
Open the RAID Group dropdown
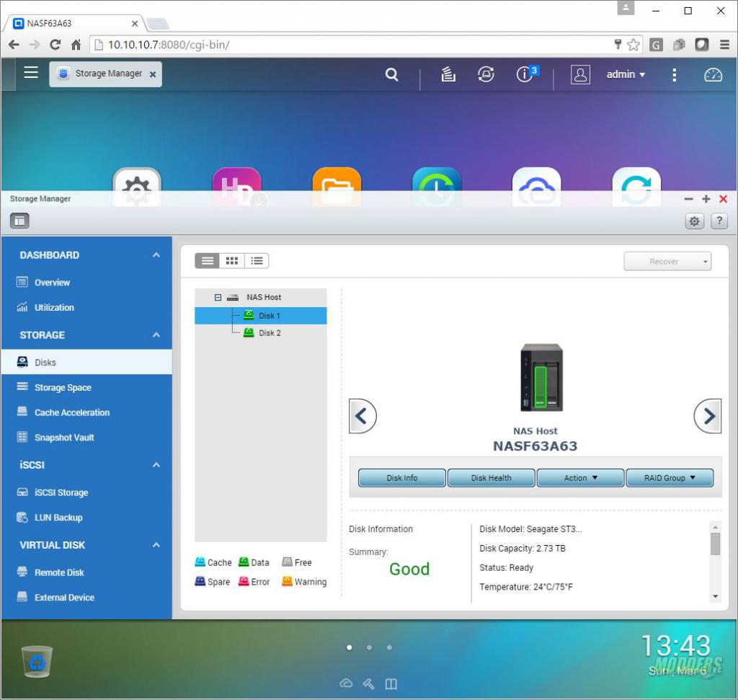click(669, 478)
